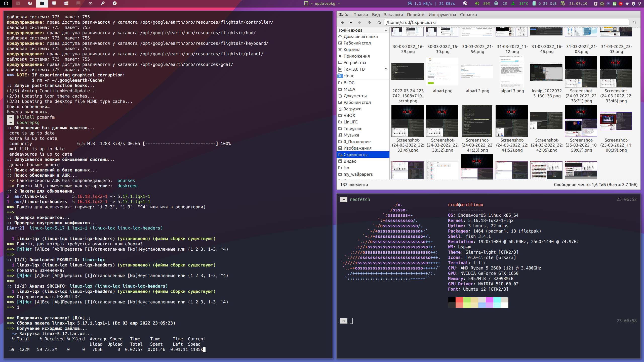Image resolution: width=644 pixels, height=362 pixels.
Task: Eject the Том 3,0 ТВ volume
Action: [x=386, y=69]
